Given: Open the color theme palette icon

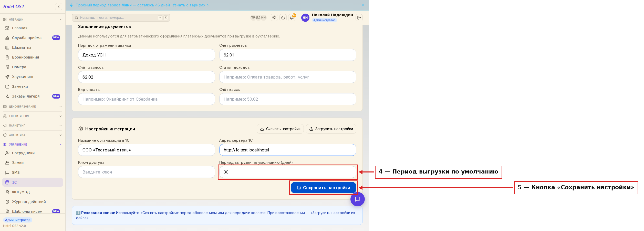Looking at the screenshot, I should pos(274,18).
